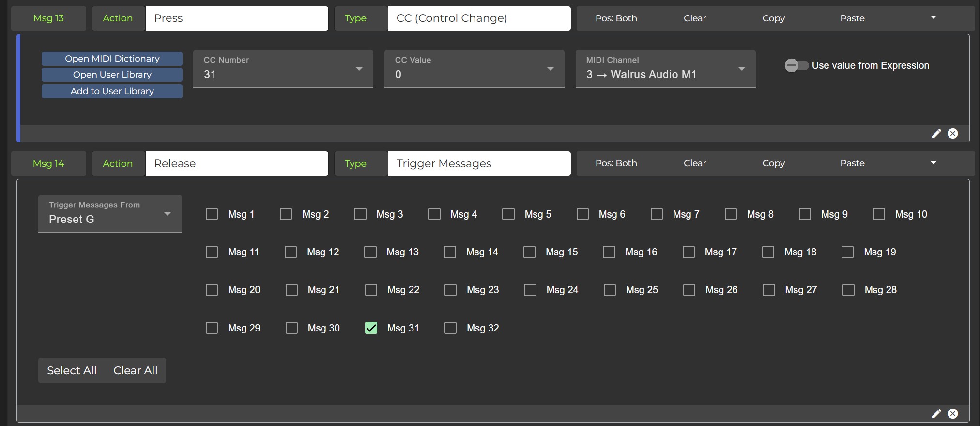Open MIDI Dictionary

point(112,59)
